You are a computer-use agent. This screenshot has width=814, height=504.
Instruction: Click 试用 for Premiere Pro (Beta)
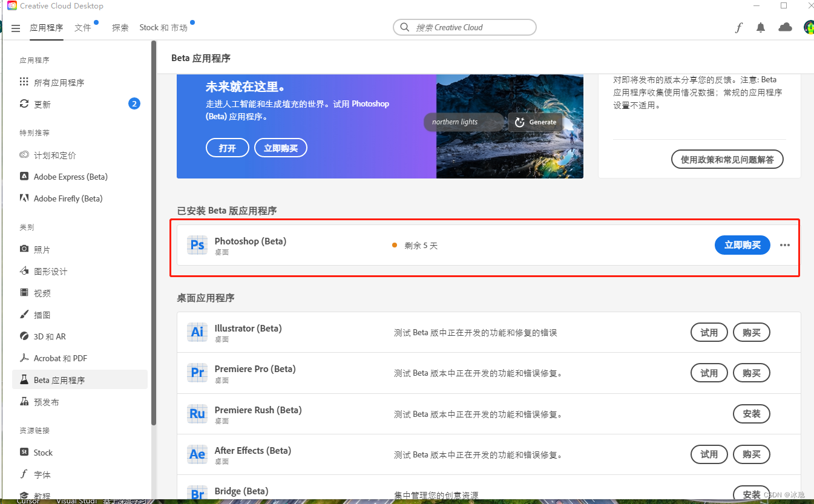point(709,373)
